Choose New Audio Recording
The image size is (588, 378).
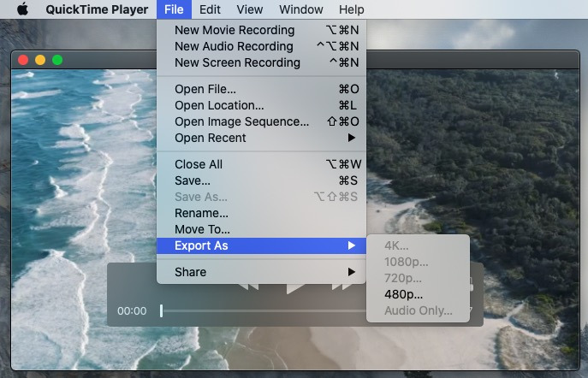pos(261,46)
